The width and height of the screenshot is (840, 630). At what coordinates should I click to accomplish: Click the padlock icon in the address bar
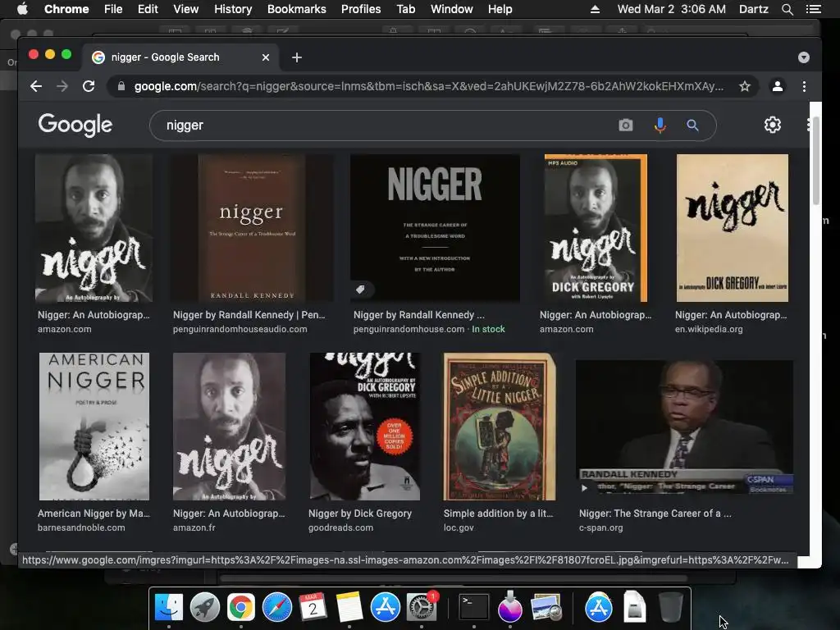click(121, 86)
